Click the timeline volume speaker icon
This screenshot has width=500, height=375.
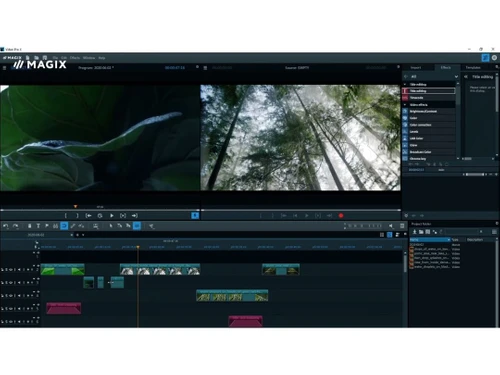391,226
